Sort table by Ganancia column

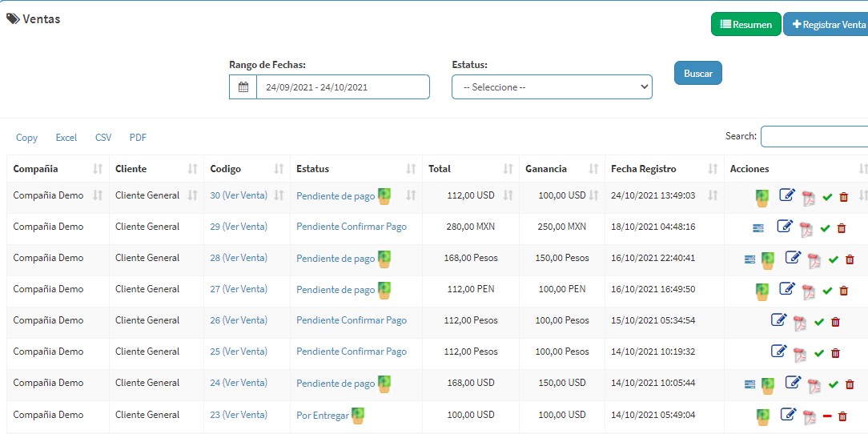(x=562, y=169)
